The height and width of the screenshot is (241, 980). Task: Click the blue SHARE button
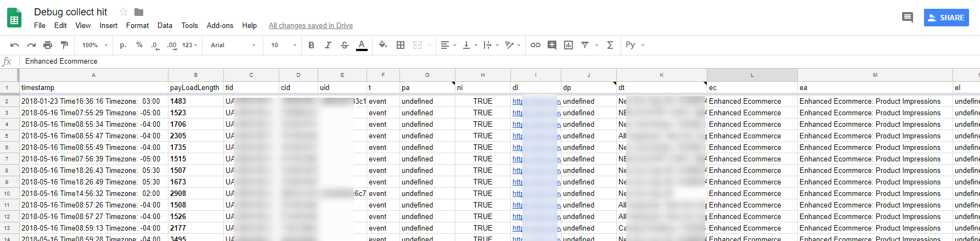point(946,18)
